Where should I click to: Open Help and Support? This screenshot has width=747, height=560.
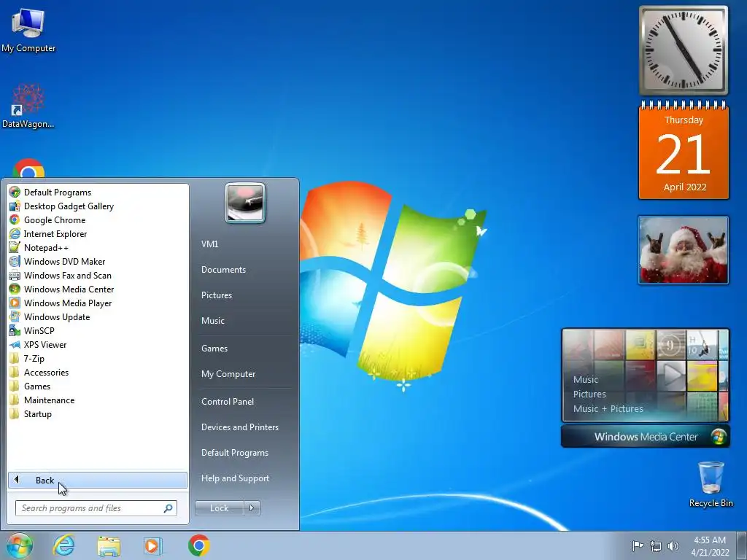[235, 478]
